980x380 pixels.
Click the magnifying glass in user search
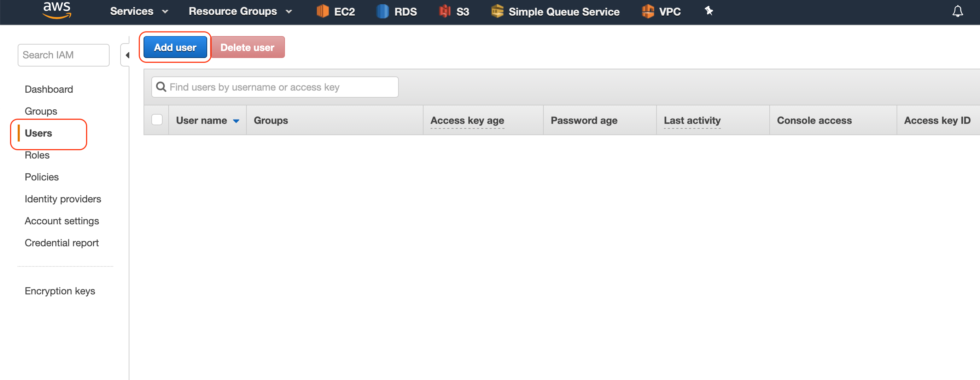[161, 87]
